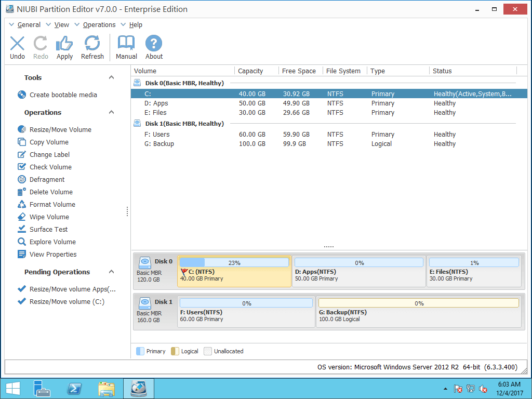The height and width of the screenshot is (399, 532).
Task: Select the E: Files partition block in the disk map
Action: [x=474, y=271]
